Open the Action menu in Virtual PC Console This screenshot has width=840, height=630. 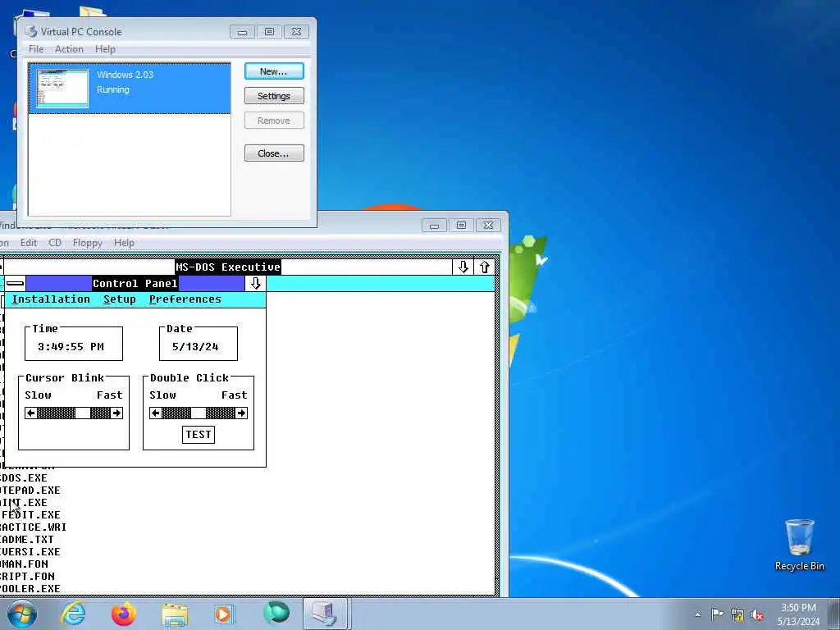[69, 48]
